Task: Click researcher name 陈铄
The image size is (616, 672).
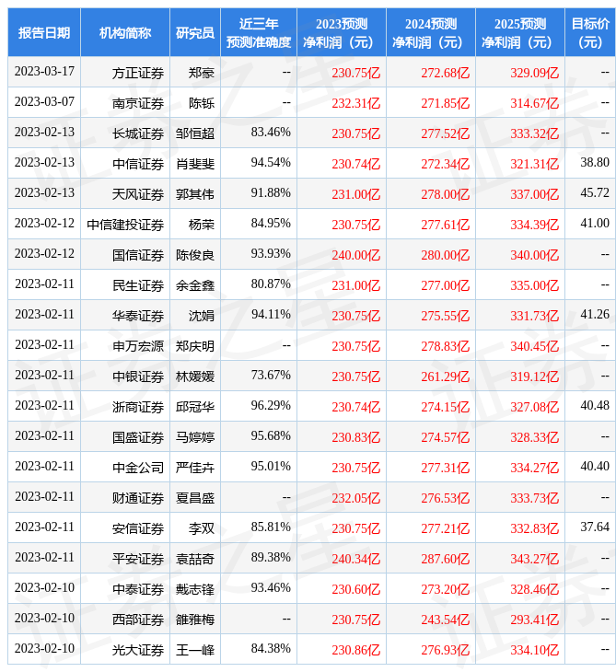Action: 202,103
